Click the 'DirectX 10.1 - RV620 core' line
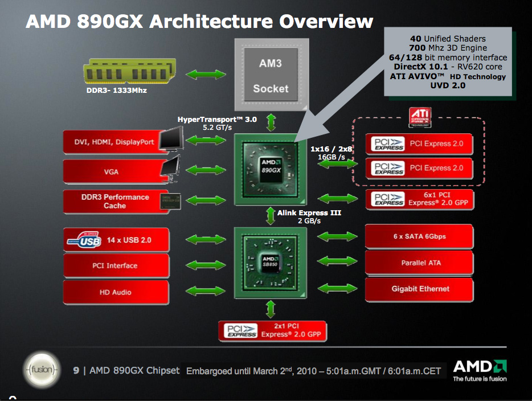Viewport: 532px width, 401px height. click(x=448, y=67)
